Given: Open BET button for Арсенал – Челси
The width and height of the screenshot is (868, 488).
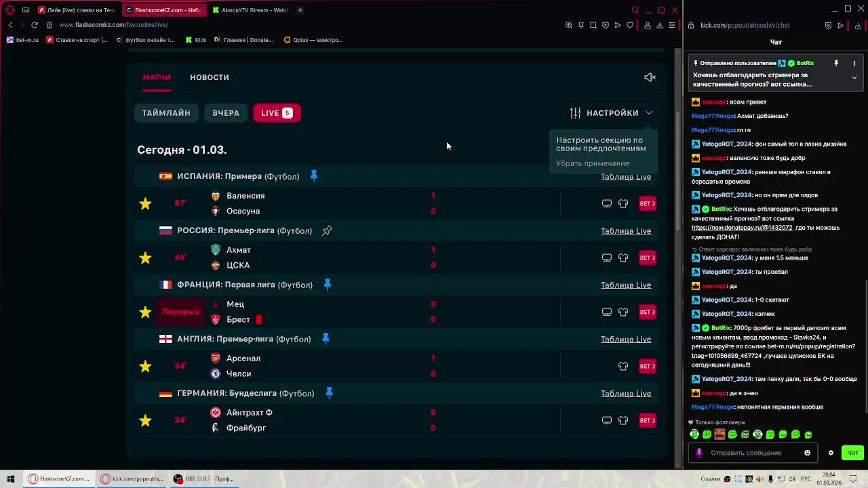Looking at the screenshot, I should [648, 366].
